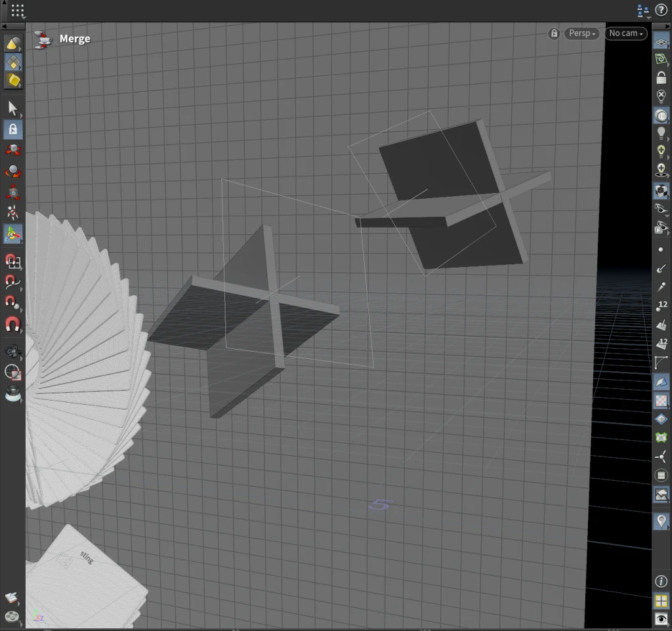Toggle display points dot icon
The width and height of the screenshot is (672, 631).
[x=661, y=249]
